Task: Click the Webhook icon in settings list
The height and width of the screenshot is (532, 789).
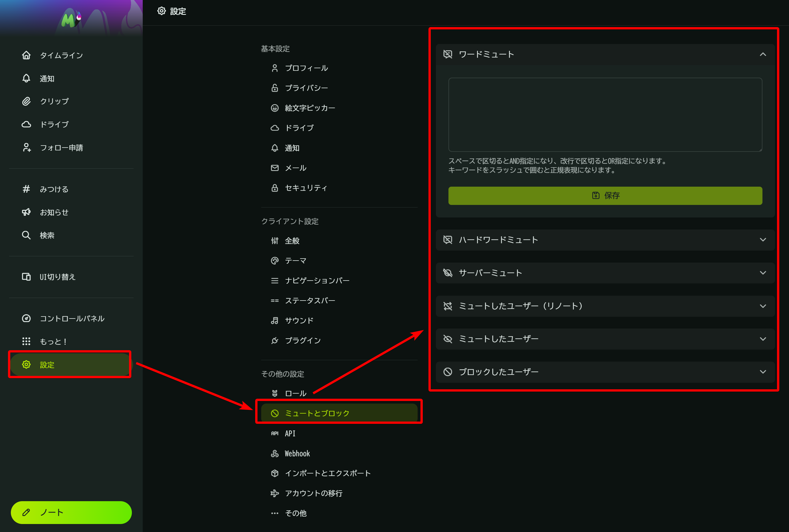Action: pos(275,453)
